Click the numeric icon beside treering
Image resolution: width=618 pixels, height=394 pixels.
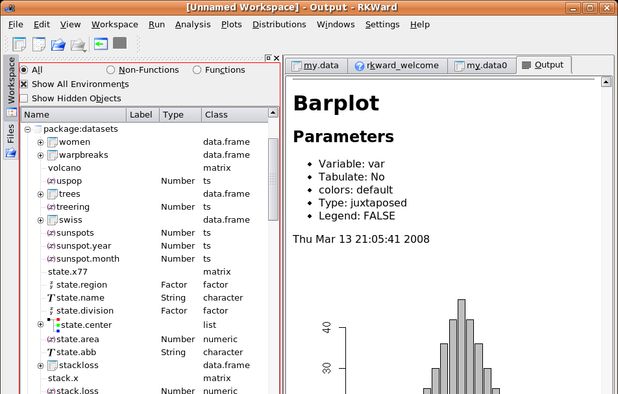pyautogui.click(x=51, y=207)
